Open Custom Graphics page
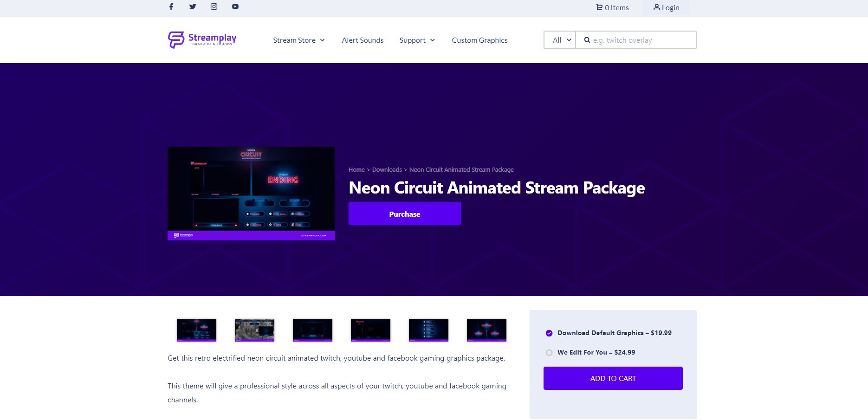The height and width of the screenshot is (420, 868). [x=479, y=40]
